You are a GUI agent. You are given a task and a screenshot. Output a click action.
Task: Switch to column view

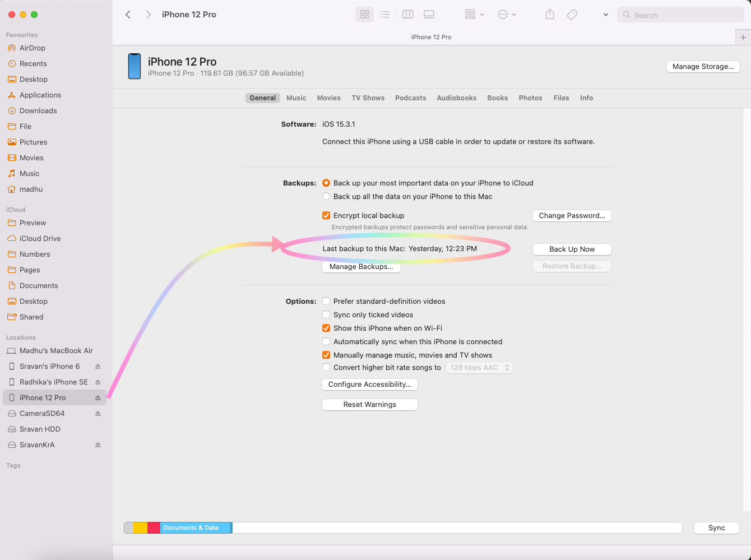408,15
